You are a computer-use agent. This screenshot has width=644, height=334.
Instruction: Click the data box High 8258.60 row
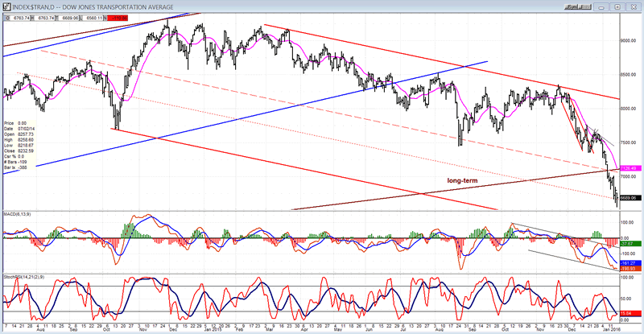point(17,140)
